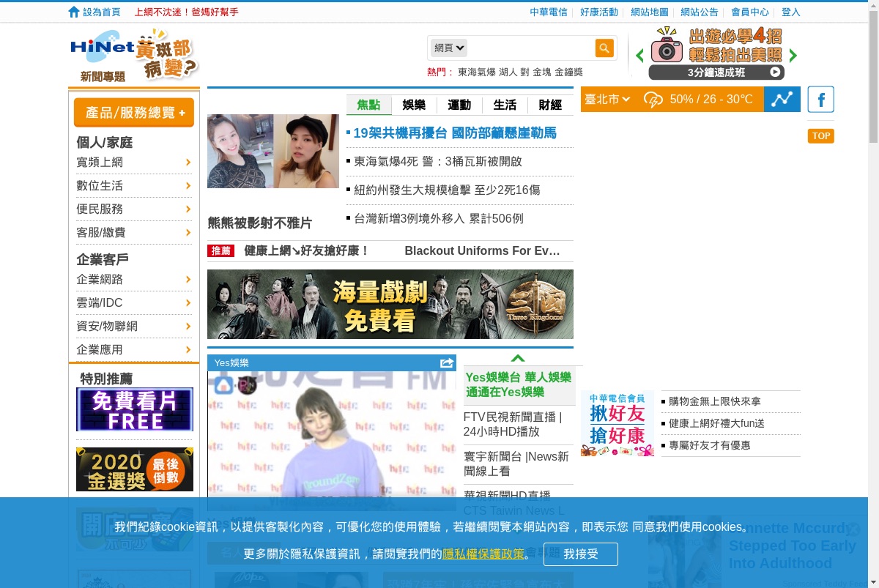Click green up-chevron above Yes娛樂 list

click(518, 358)
